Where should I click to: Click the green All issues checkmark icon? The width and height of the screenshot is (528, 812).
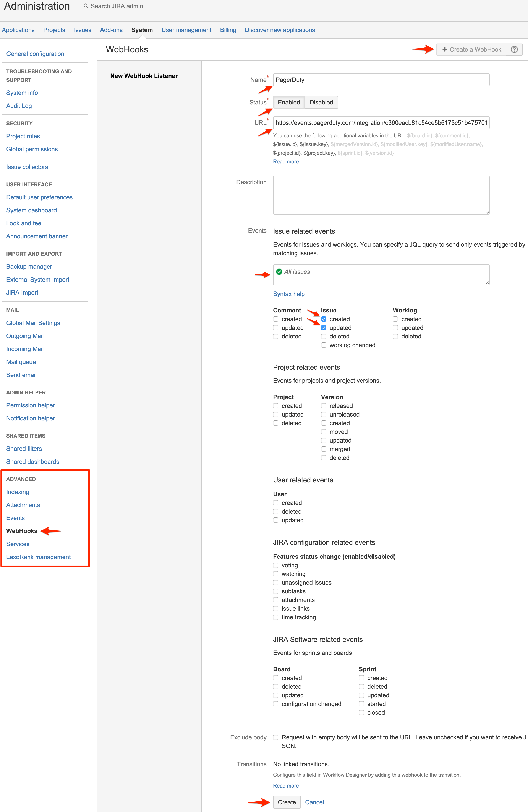tap(279, 272)
